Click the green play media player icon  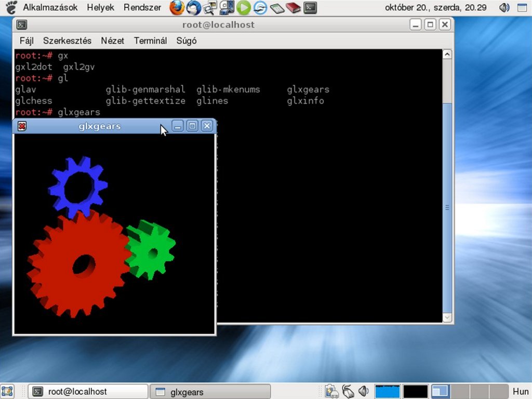point(243,7)
